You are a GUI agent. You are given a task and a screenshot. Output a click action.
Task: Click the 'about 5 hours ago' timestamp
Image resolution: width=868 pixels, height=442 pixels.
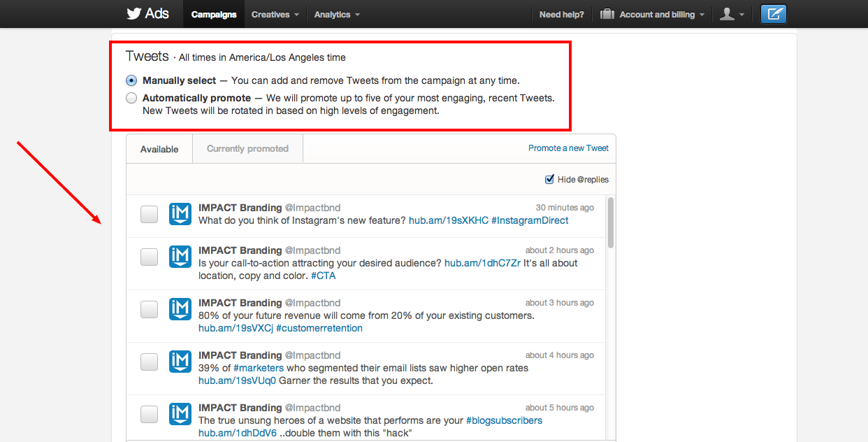coord(560,408)
